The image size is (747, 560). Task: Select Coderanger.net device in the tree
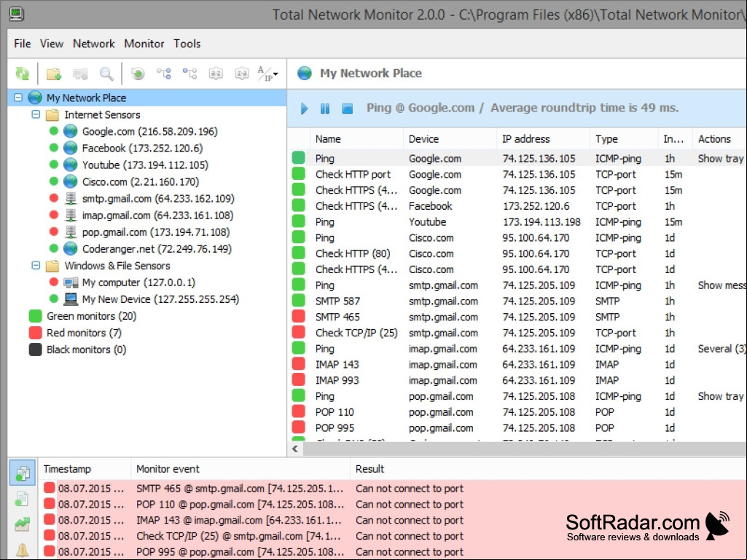click(156, 248)
